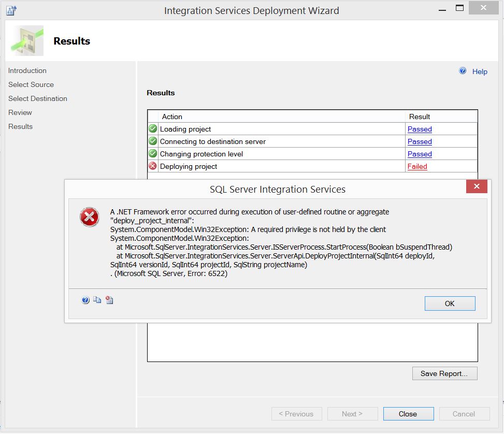The image size is (504, 434).
Task: Click the green check beside Changing protection level
Action: [x=152, y=153]
